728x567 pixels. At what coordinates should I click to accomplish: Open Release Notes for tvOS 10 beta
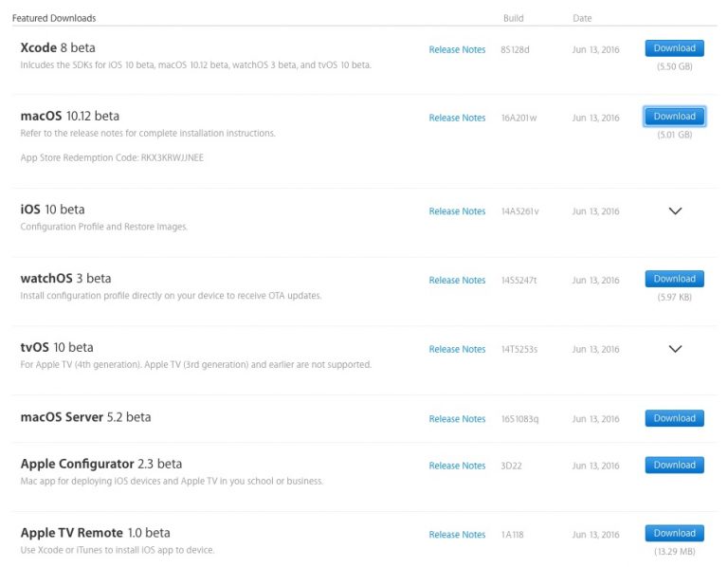point(457,350)
